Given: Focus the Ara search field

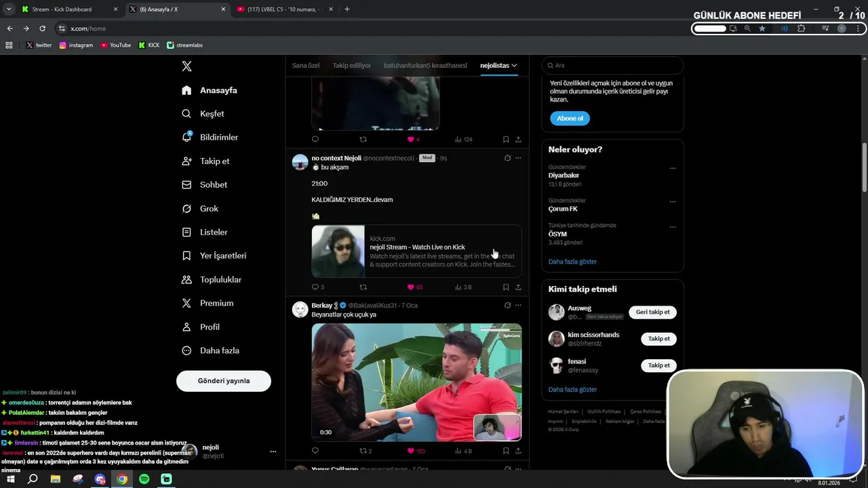Looking at the screenshot, I should tap(612, 65).
